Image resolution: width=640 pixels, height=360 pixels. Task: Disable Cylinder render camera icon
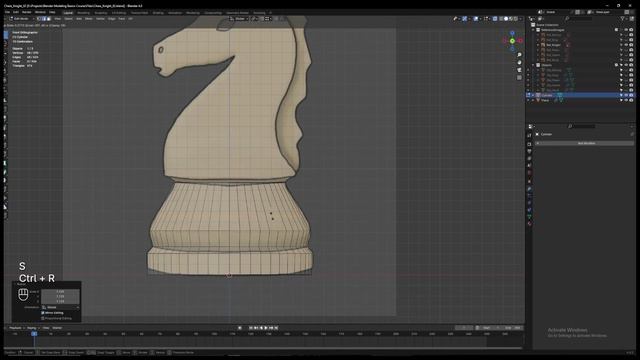[x=631, y=95]
